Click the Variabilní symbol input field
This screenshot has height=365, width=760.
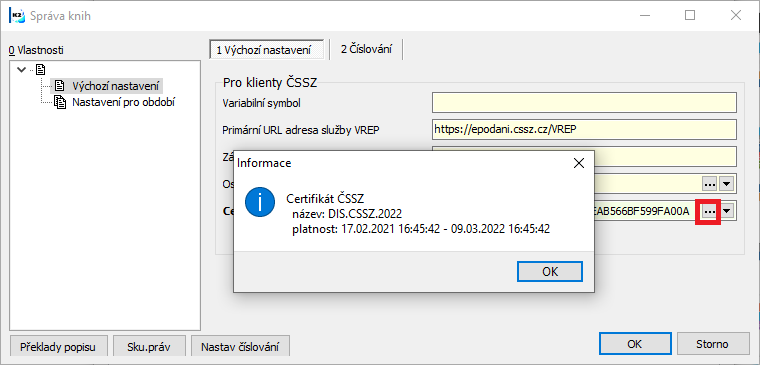pyautogui.click(x=584, y=103)
